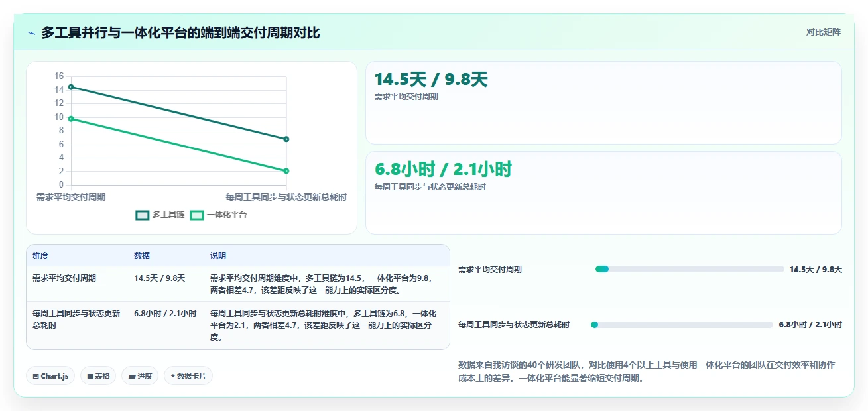Click the 说明 column header
Viewport: 868px width, 411px height.
click(x=218, y=256)
